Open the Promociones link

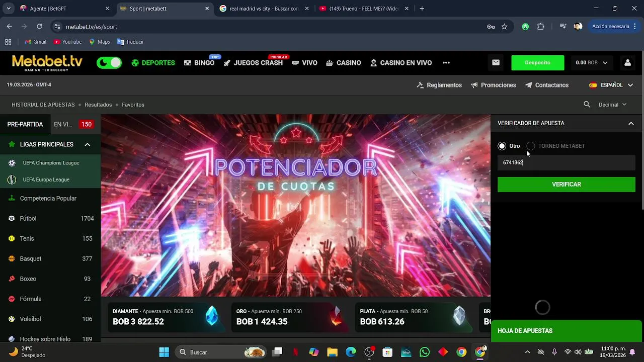[x=494, y=85]
